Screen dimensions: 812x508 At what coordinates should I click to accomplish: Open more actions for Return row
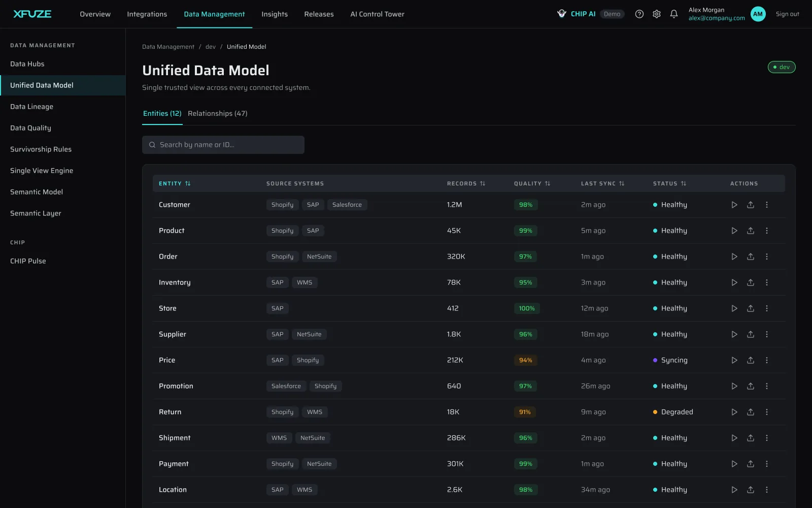click(767, 412)
